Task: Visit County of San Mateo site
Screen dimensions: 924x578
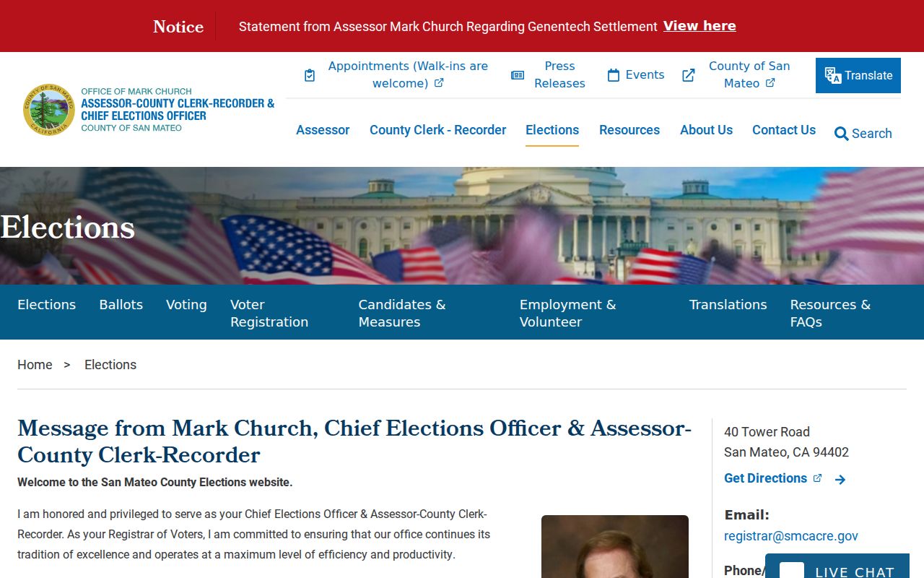Action: coord(749,74)
